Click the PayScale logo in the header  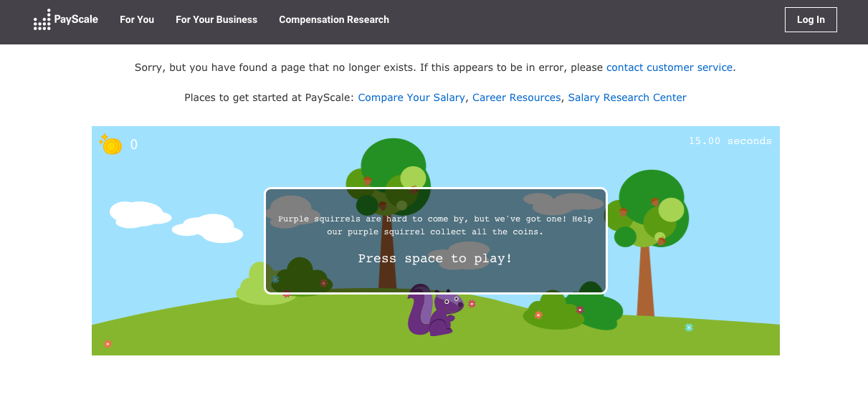coord(66,20)
